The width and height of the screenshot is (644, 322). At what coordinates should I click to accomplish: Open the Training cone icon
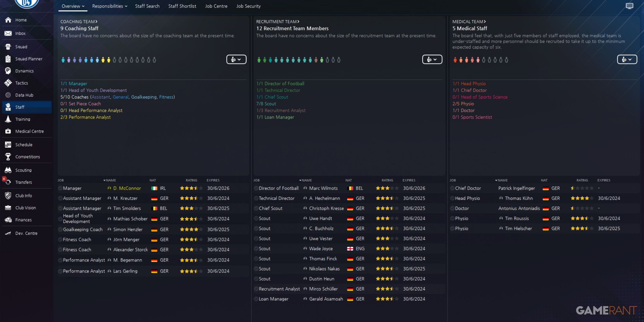click(8, 119)
